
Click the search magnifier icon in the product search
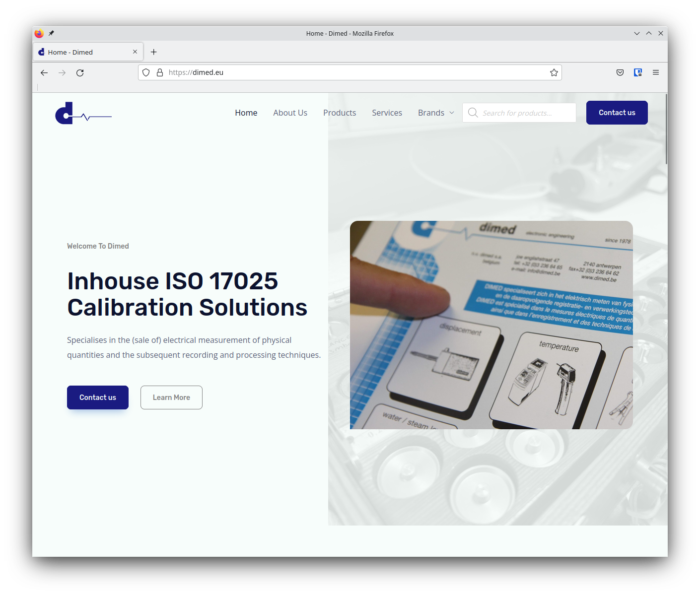pos(473,113)
